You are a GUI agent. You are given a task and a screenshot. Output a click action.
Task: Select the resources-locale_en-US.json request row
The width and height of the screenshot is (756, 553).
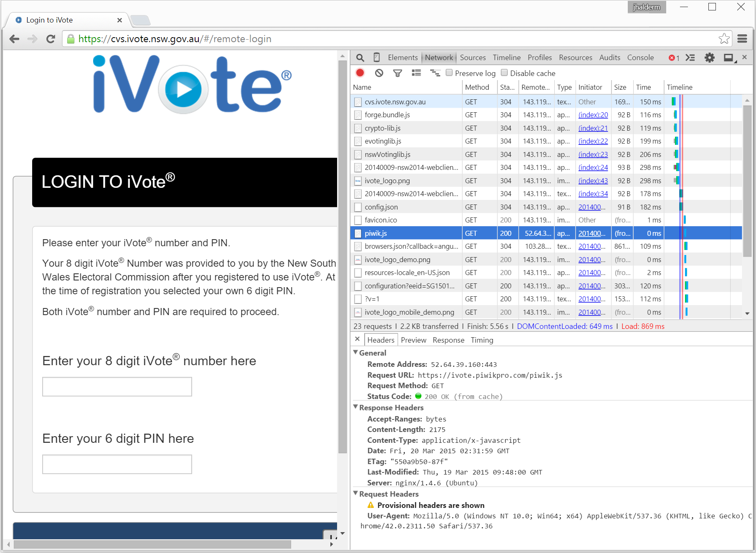pyautogui.click(x=546, y=273)
